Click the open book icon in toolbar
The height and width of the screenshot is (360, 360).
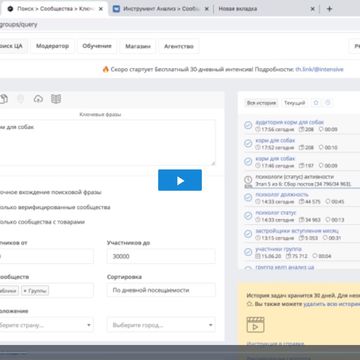pos(56,99)
